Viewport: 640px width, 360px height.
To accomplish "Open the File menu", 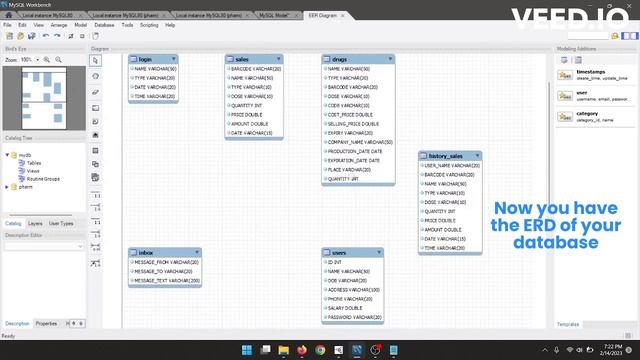I will (x=7, y=25).
